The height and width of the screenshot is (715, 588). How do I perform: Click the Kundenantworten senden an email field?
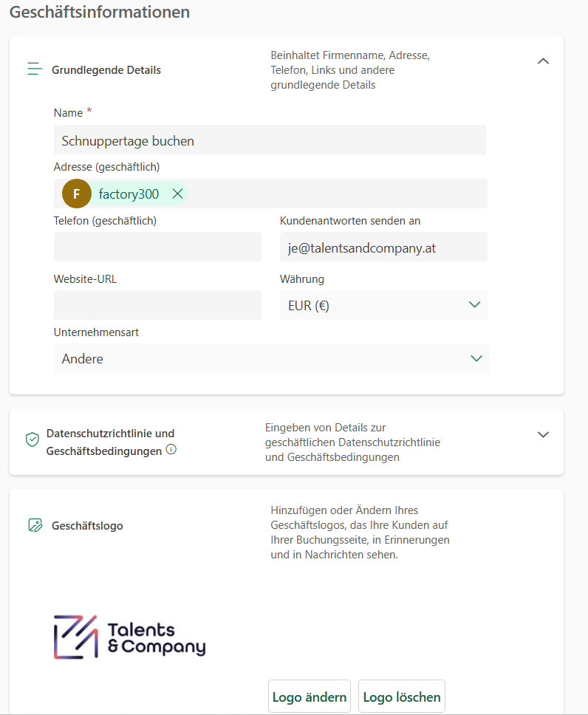(x=383, y=247)
